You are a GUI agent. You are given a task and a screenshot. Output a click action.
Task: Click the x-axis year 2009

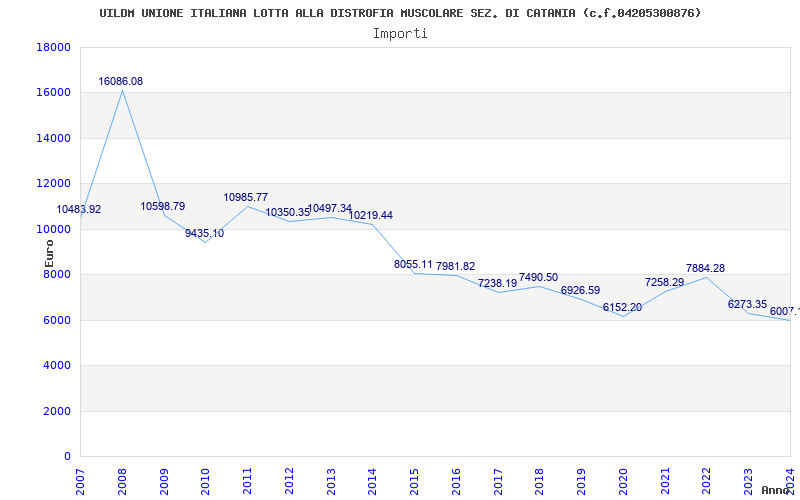pyautogui.click(x=164, y=481)
